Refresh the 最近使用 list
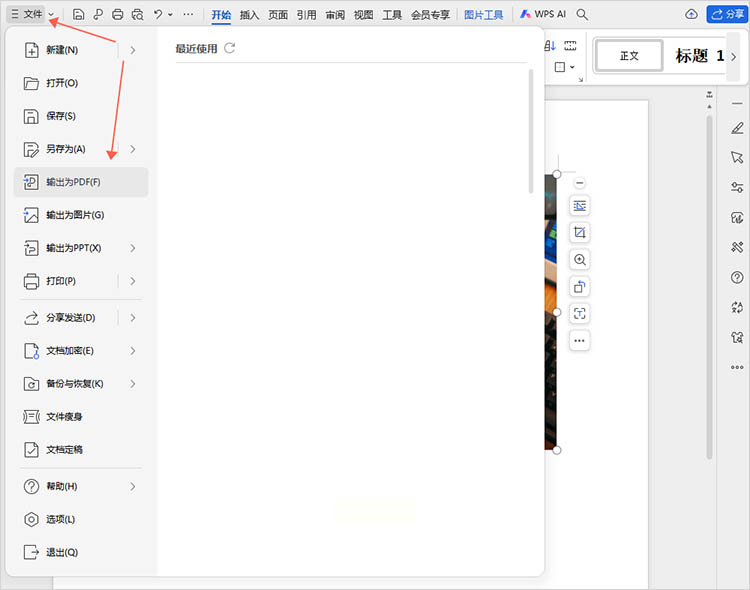The width and height of the screenshot is (750, 590). 230,48
